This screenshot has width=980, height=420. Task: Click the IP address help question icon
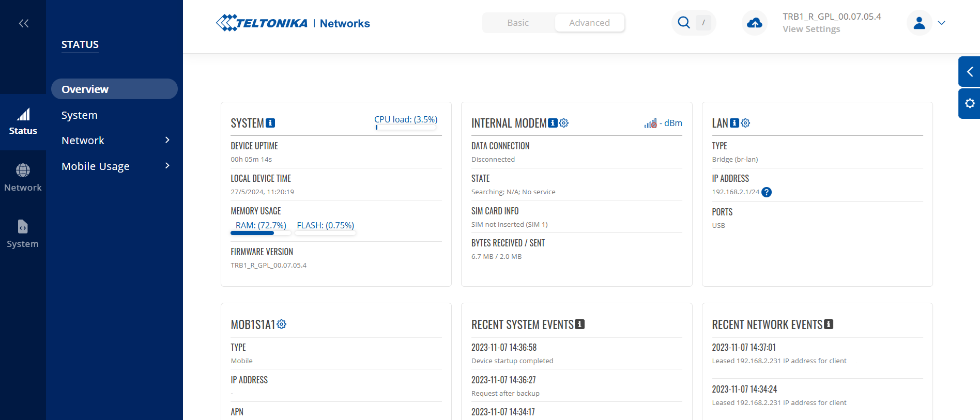pos(767,192)
